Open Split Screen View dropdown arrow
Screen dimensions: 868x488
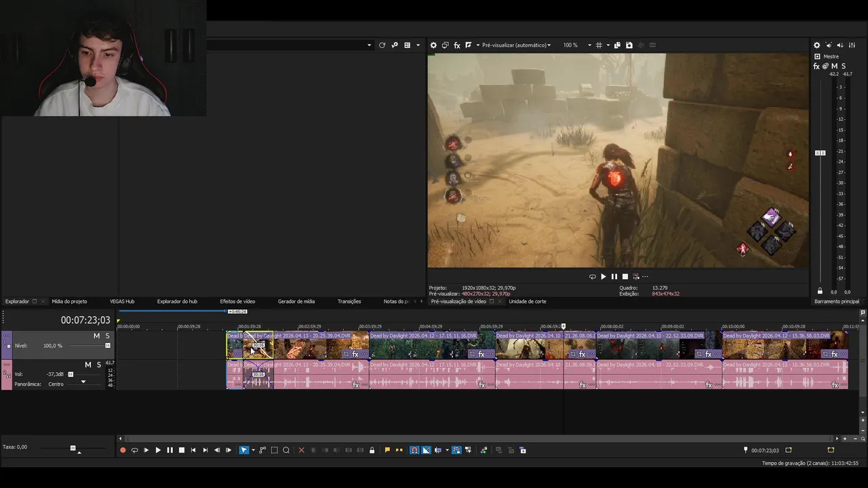pos(477,45)
